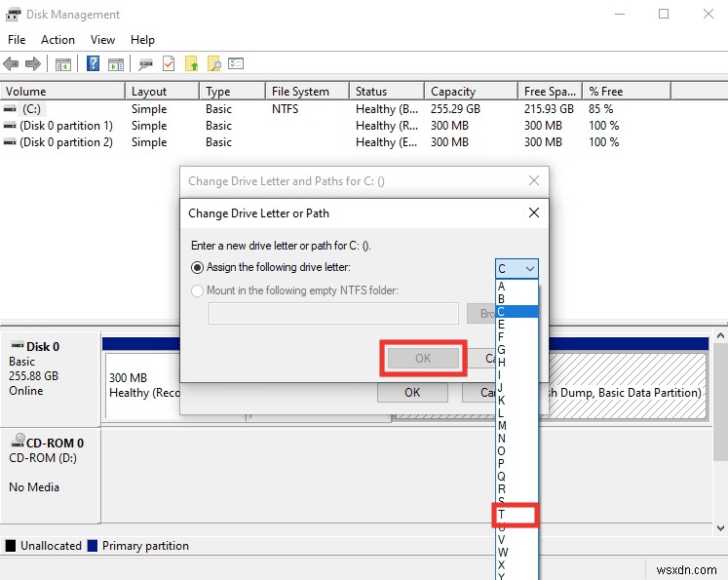Sort by the Type column header

(x=233, y=92)
